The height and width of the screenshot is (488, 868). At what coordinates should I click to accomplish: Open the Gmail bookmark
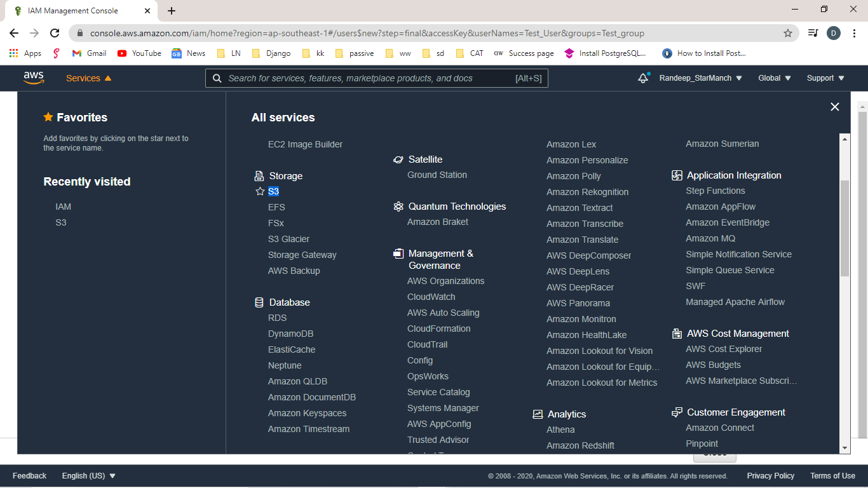89,53
